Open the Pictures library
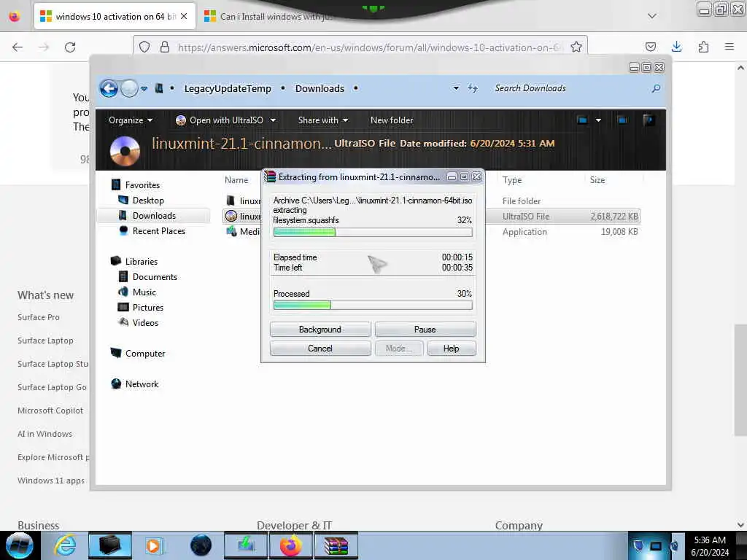 click(x=147, y=308)
